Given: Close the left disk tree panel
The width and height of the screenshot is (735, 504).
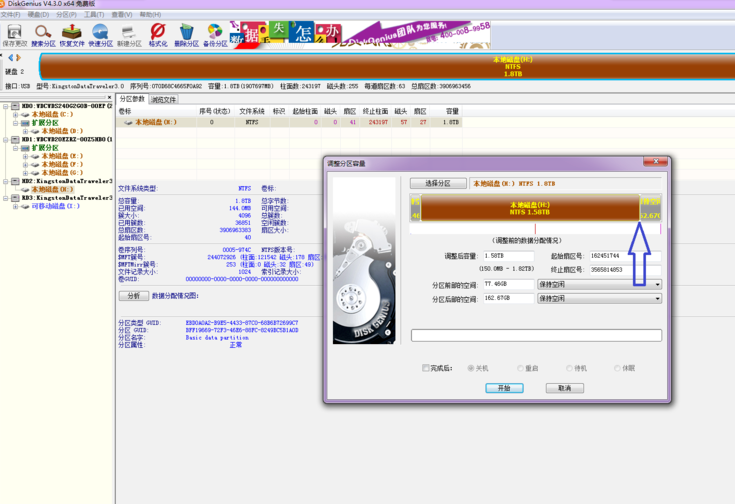Looking at the screenshot, I should (109, 97).
